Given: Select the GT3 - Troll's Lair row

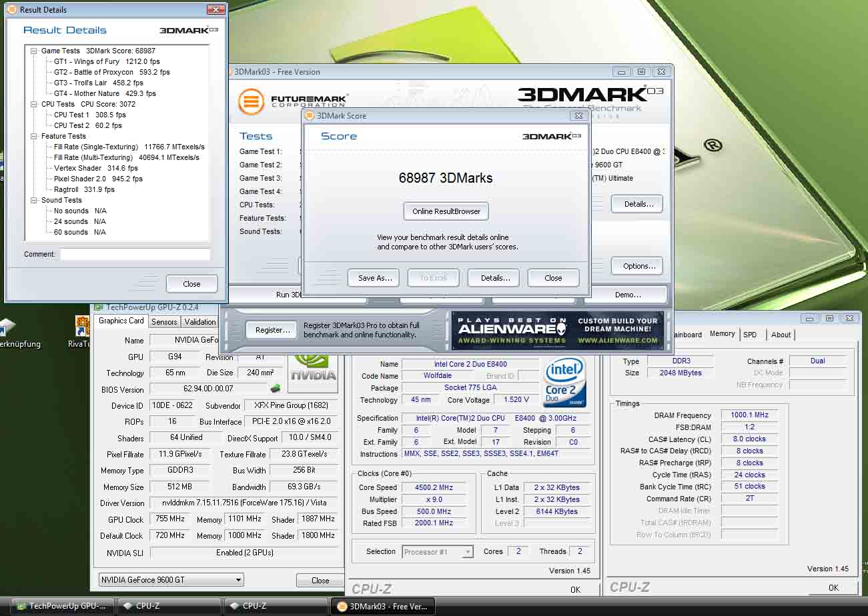Looking at the screenshot, I should pos(99,83).
